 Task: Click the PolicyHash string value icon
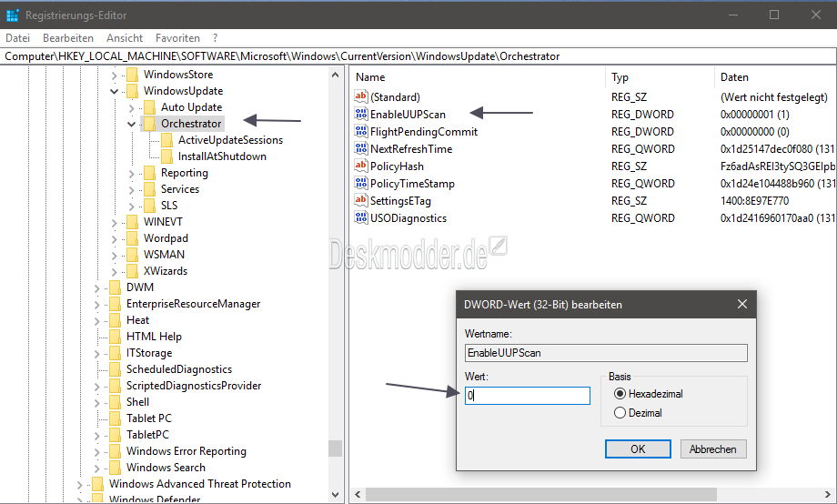(361, 166)
